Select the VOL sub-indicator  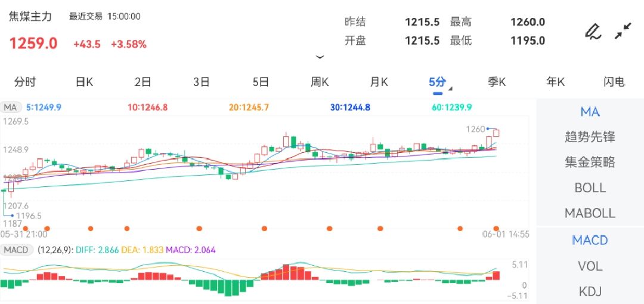coord(590,266)
